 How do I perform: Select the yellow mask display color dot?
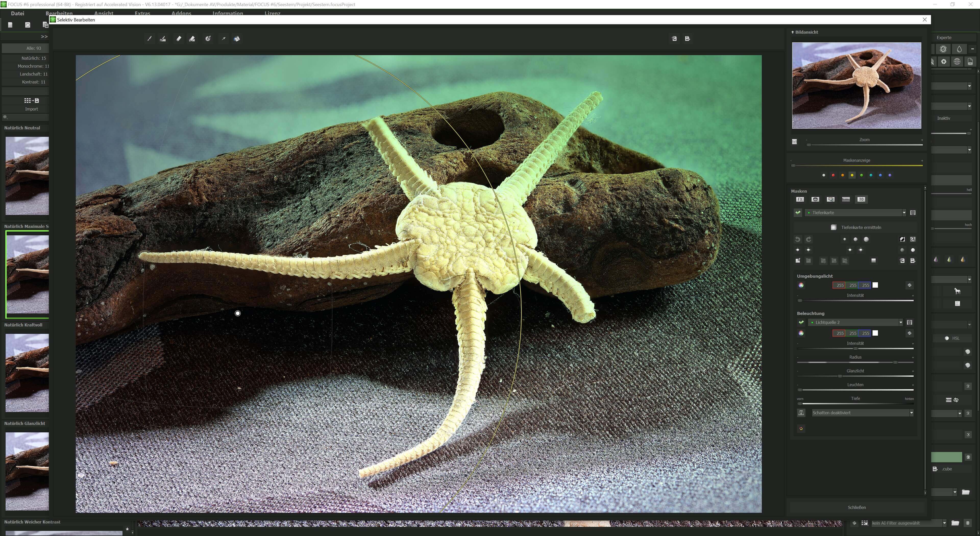click(852, 175)
